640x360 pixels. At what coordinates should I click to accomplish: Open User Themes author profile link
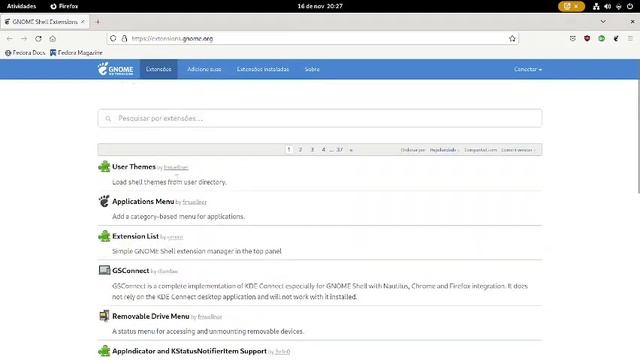coord(176,168)
